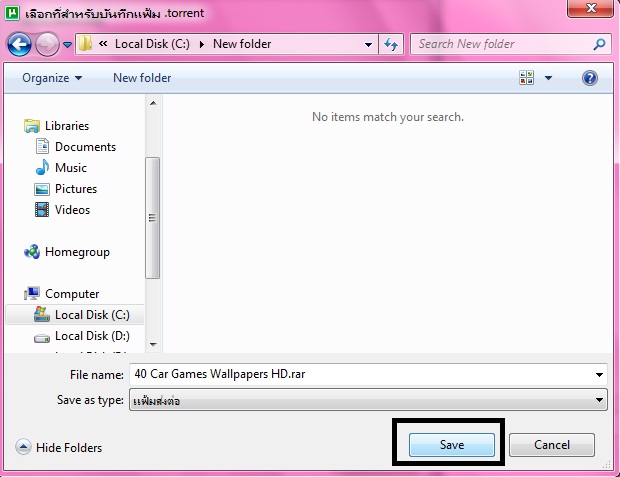Click the Forward navigation arrow
Viewport: 620px width, 477px height.
pos(47,44)
